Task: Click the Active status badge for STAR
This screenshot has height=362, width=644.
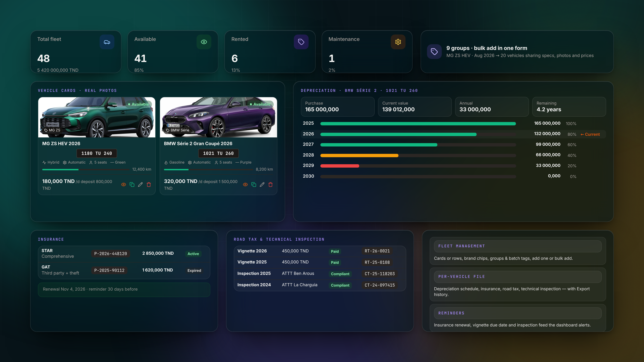Action: 193,254
